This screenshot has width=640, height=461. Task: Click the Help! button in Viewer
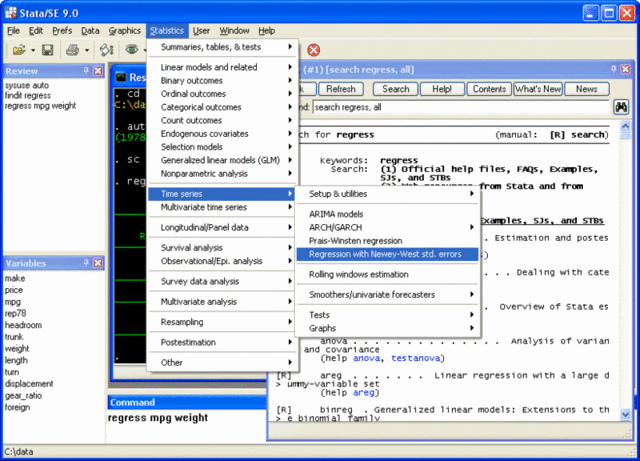442,89
